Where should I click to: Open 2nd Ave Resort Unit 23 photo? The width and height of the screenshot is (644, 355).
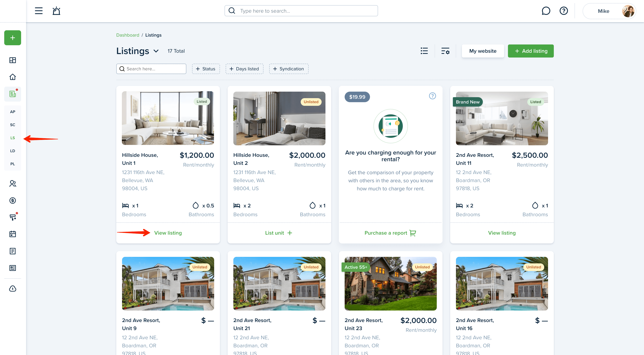390,283
